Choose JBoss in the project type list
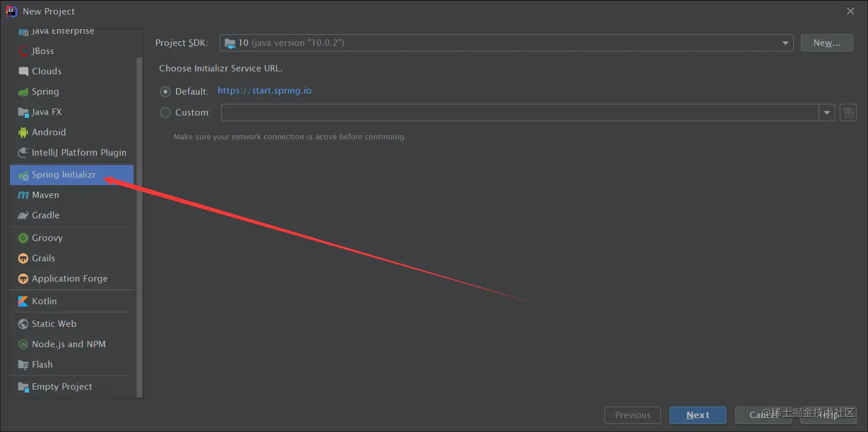Image resolution: width=868 pixels, height=432 pixels. [x=72, y=51]
